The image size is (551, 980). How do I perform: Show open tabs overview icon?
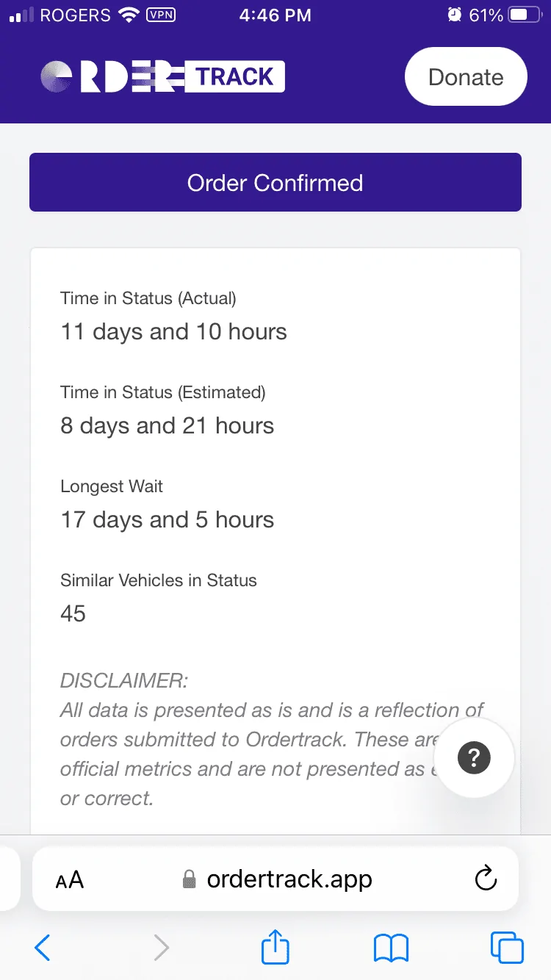click(506, 948)
